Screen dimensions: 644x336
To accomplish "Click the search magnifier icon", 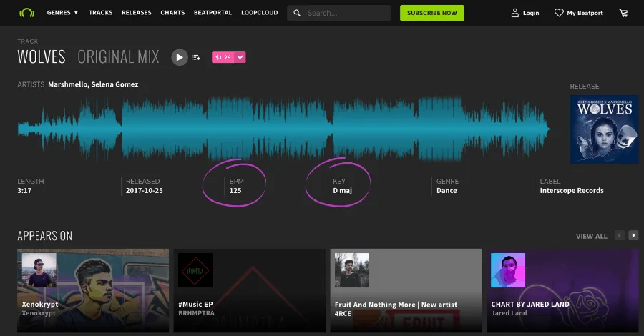I will [x=297, y=13].
